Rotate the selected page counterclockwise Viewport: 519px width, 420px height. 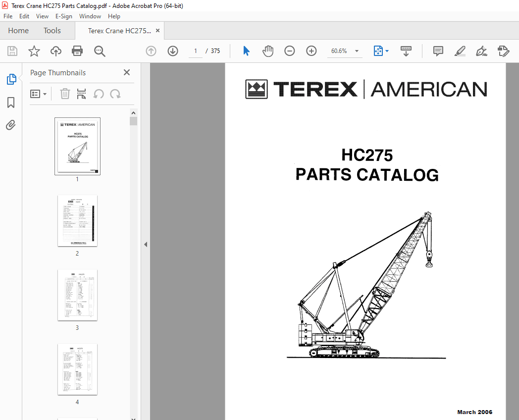tap(99, 94)
